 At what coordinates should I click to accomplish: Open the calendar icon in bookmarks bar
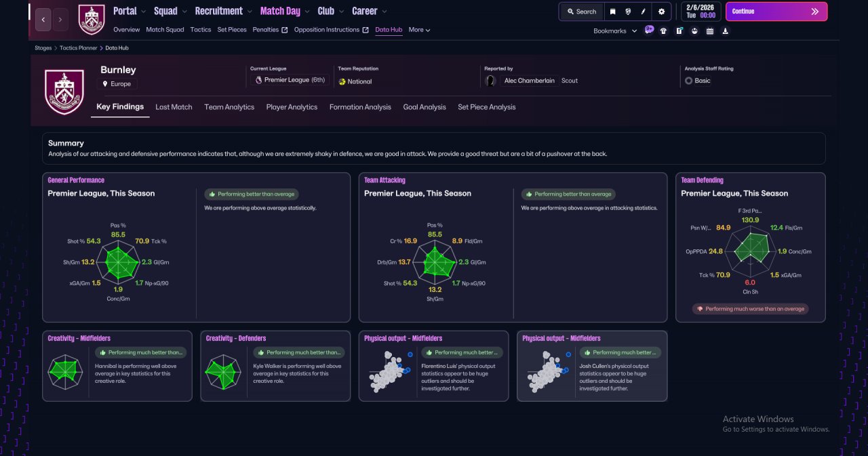[710, 30]
